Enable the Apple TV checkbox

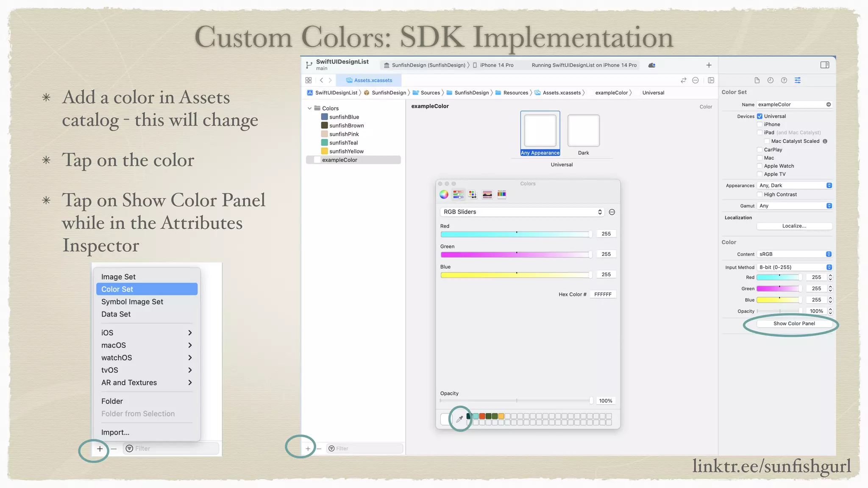coord(760,174)
